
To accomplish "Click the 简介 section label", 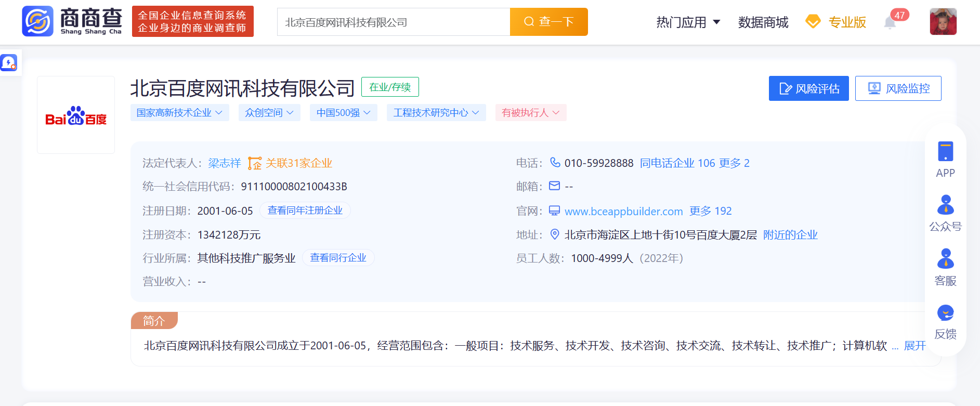I will [x=154, y=321].
